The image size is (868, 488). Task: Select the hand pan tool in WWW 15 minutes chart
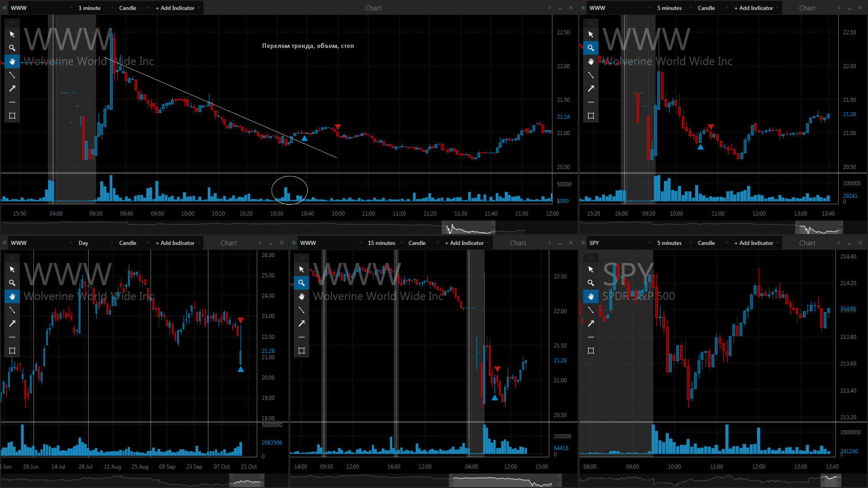pyautogui.click(x=302, y=296)
